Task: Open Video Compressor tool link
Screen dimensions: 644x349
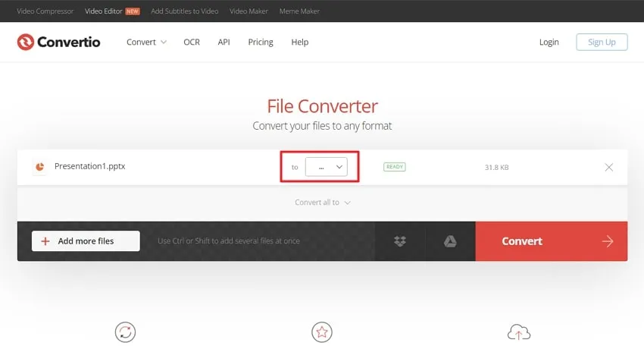Action: click(x=45, y=11)
